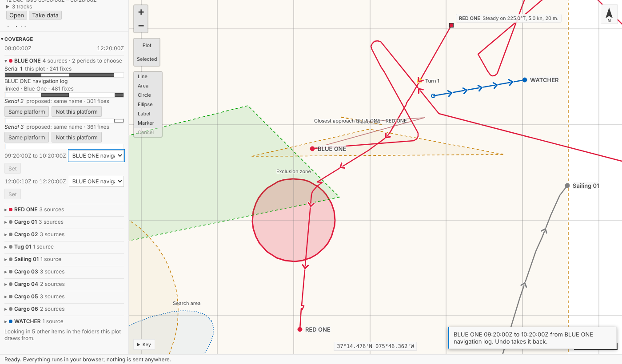Click the Open button
The width and height of the screenshot is (622, 364).
(x=16, y=15)
